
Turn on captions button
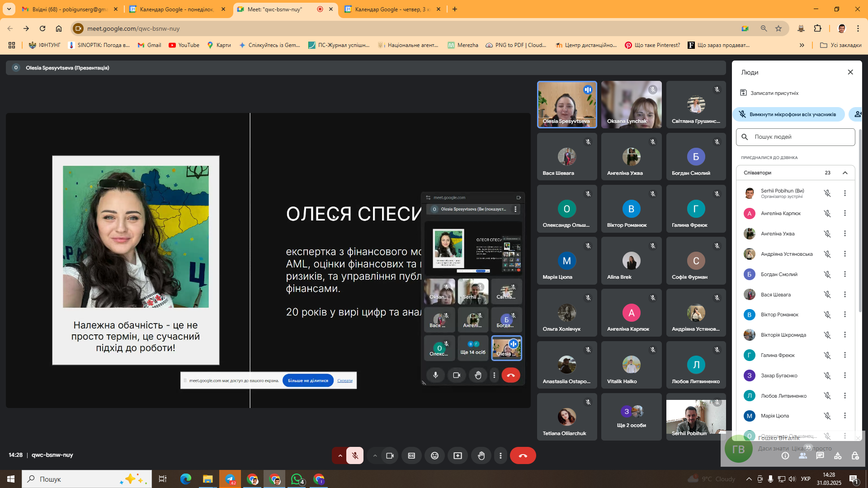tap(411, 455)
